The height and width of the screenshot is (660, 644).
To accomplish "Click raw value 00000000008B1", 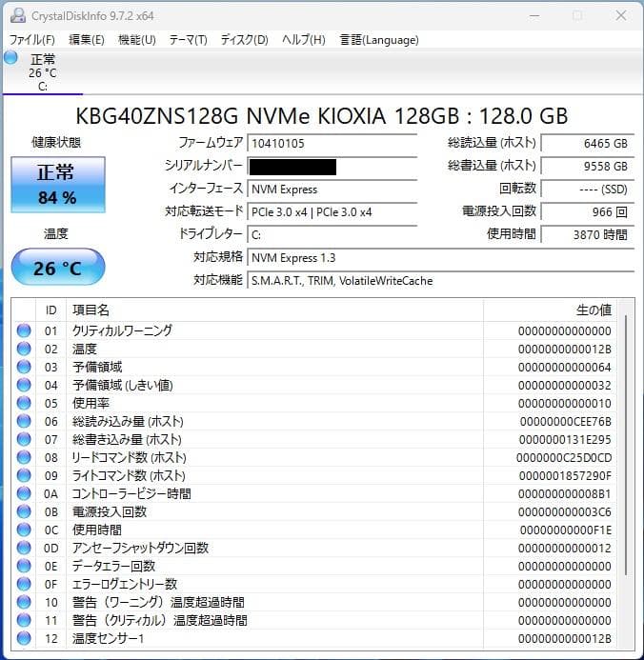I will point(564,493).
